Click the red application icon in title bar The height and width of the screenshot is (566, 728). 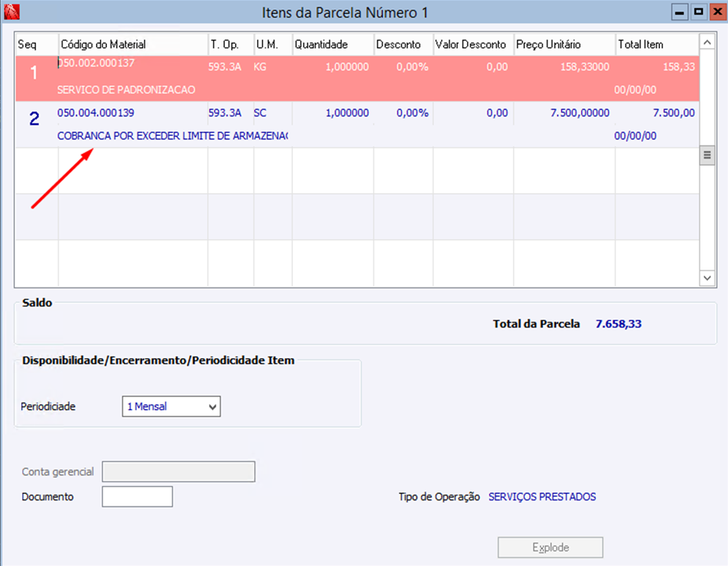11,12
